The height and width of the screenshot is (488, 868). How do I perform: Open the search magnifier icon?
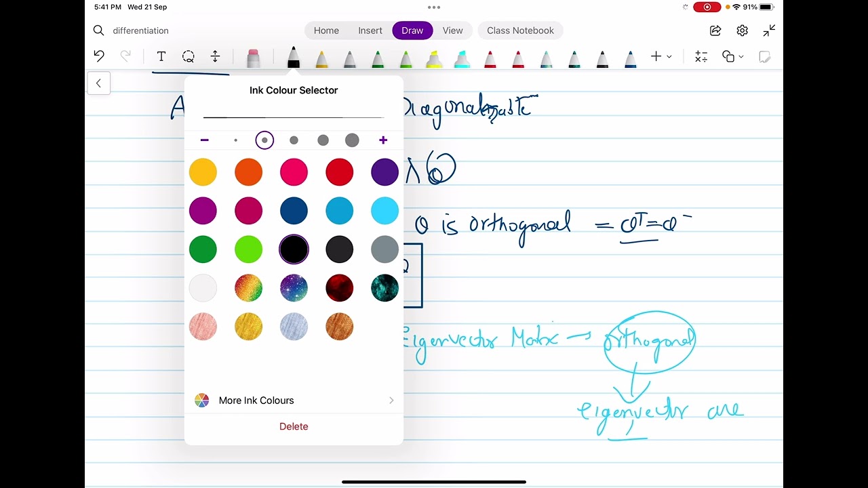(98, 30)
